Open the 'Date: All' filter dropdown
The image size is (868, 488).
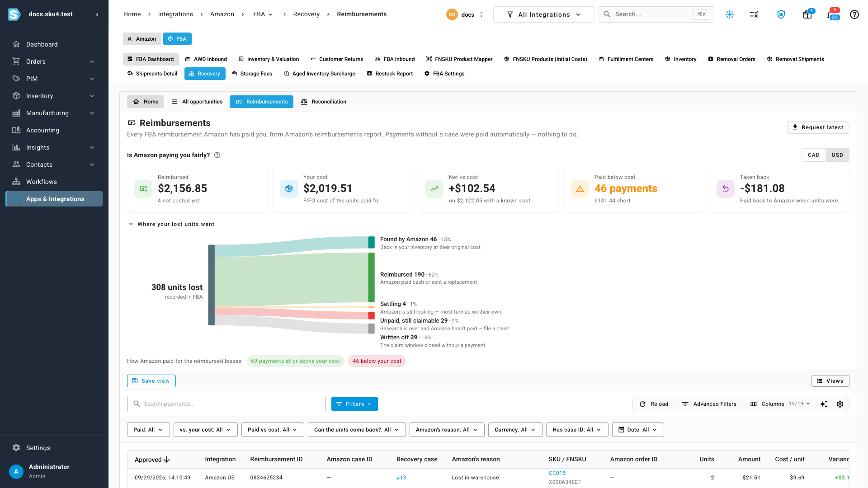point(638,430)
